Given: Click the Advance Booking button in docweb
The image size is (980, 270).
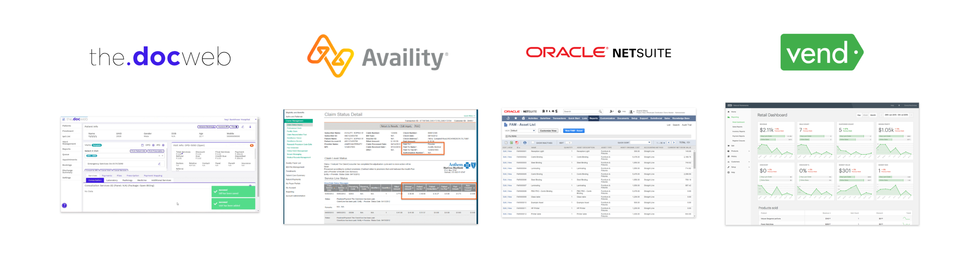Looking at the screenshot, I should pyautogui.click(x=207, y=127).
